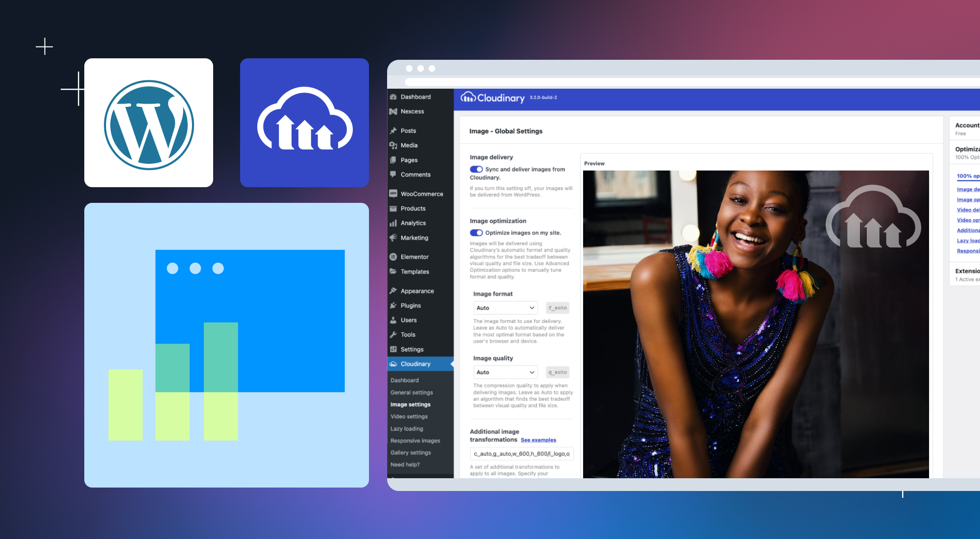Image resolution: width=980 pixels, height=539 pixels.
Task: Select the Appearance paintbrush icon
Action: [x=393, y=291]
